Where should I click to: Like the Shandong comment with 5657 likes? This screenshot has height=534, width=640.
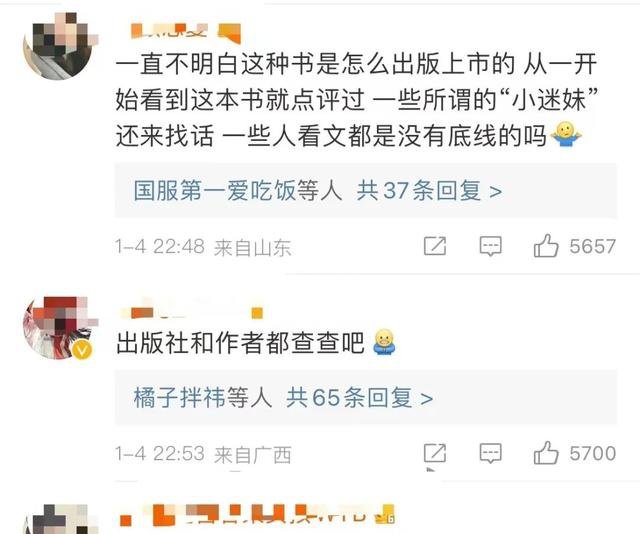click(x=546, y=246)
